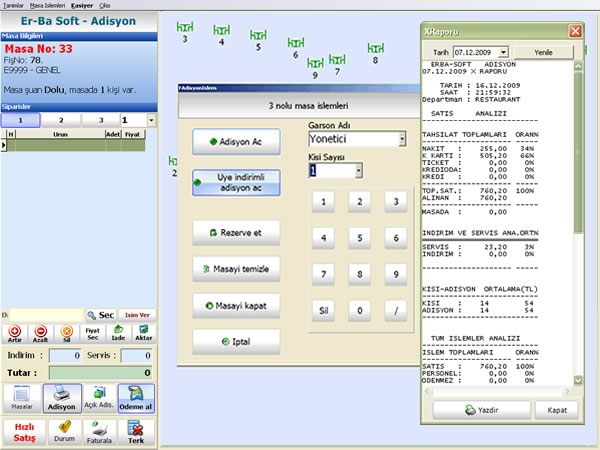Click the Ek text input field
This screenshot has height=450, width=600.
[x=46, y=315]
